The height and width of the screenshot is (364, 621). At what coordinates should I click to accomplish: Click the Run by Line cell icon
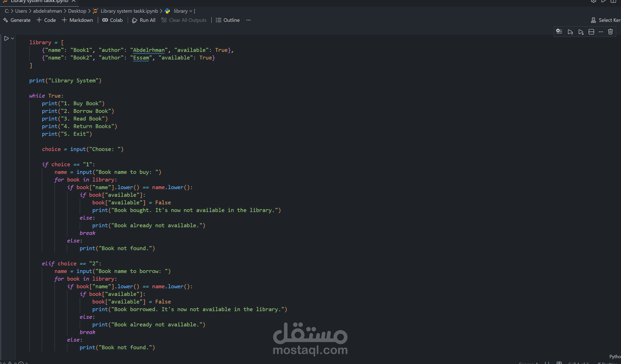click(x=559, y=32)
